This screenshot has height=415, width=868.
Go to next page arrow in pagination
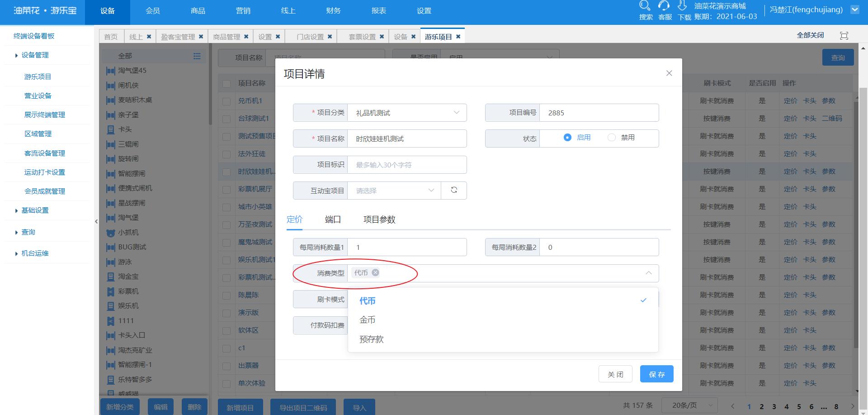coord(853,406)
